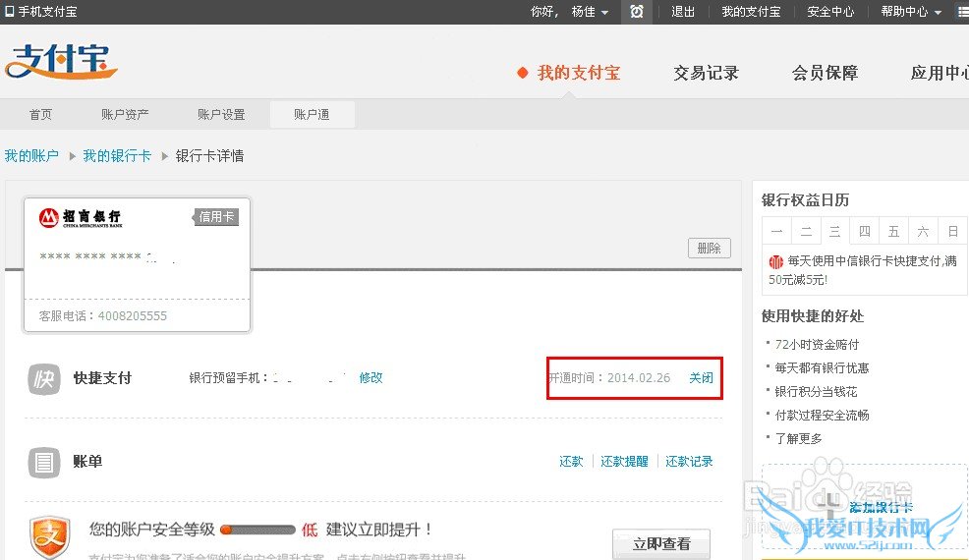
Task: Click calendar day 三
Action: (835, 232)
